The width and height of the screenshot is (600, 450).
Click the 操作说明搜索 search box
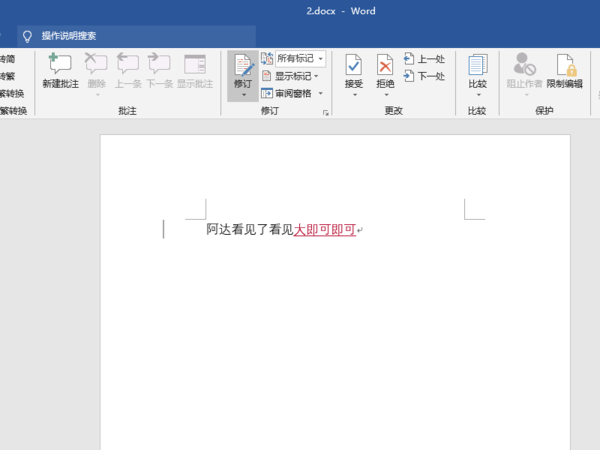(70, 35)
